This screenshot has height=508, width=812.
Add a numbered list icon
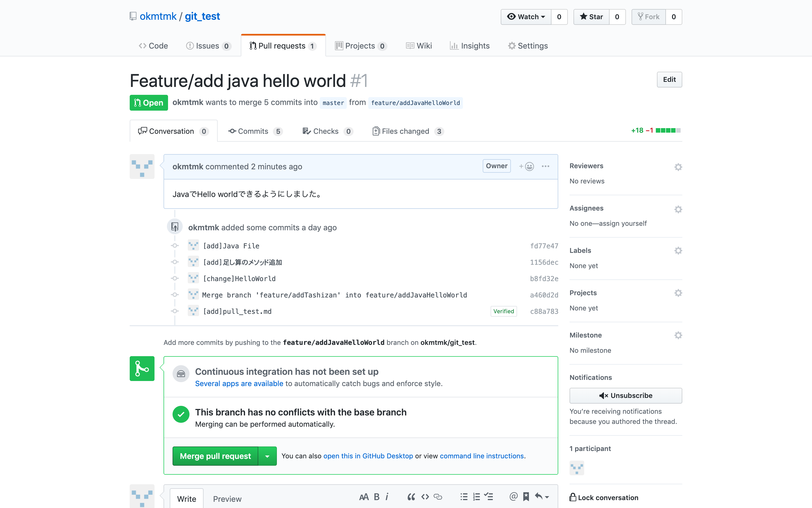[x=476, y=497]
